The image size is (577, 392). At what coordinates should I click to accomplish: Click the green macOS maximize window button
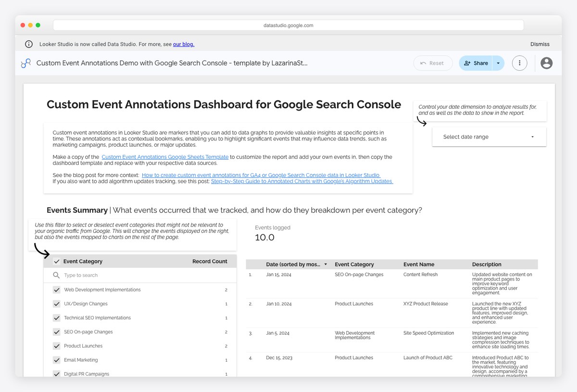pyautogui.click(x=38, y=25)
